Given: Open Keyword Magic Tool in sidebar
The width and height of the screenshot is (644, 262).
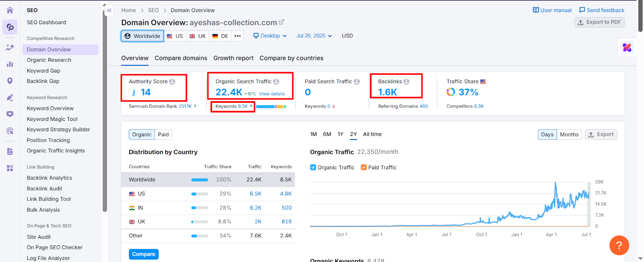Looking at the screenshot, I should (52, 119).
